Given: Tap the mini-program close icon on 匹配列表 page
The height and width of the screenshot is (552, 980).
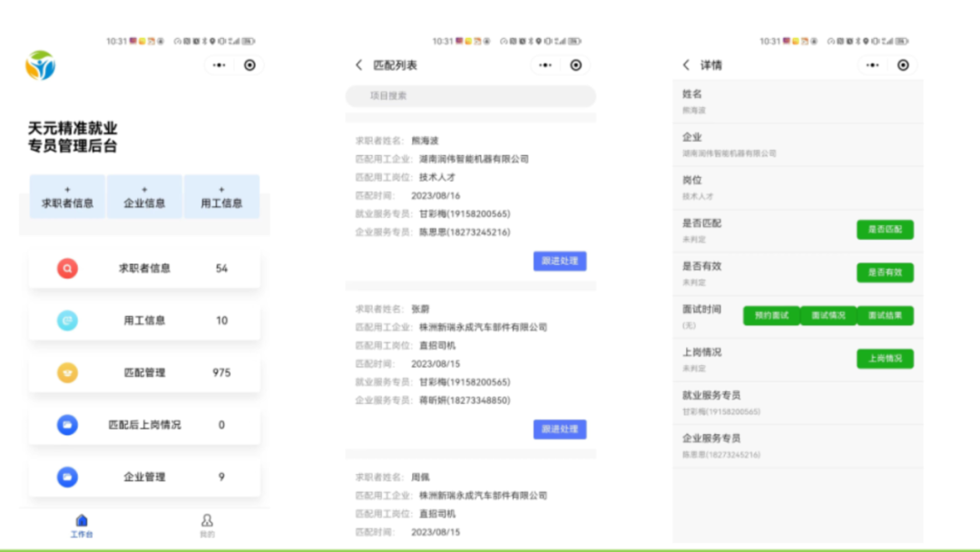Looking at the screenshot, I should pyautogui.click(x=576, y=65).
